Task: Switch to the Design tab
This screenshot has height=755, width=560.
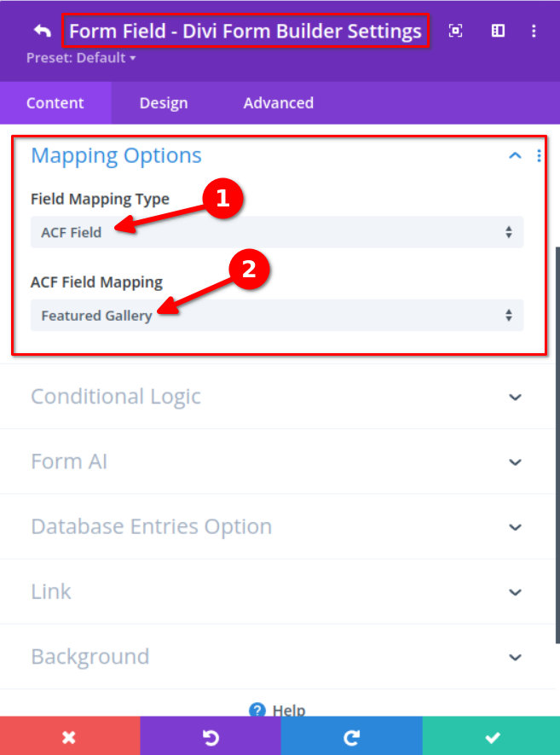Action: point(164,102)
